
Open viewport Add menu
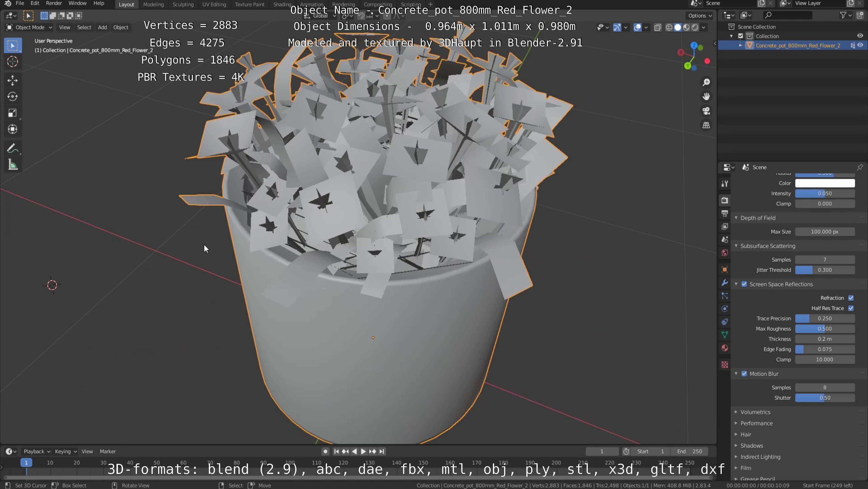102,28
